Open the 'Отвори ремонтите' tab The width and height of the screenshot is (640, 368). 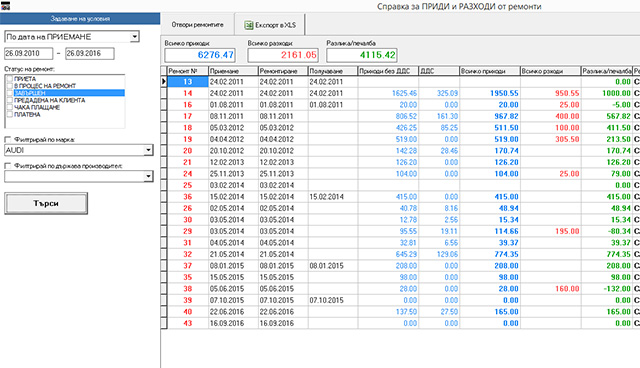tap(198, 24)
